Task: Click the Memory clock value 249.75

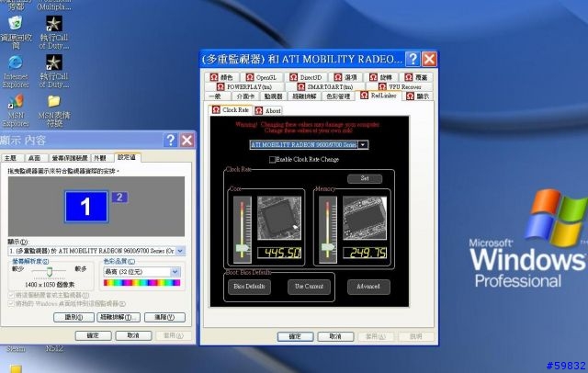Action: [365, 253]
